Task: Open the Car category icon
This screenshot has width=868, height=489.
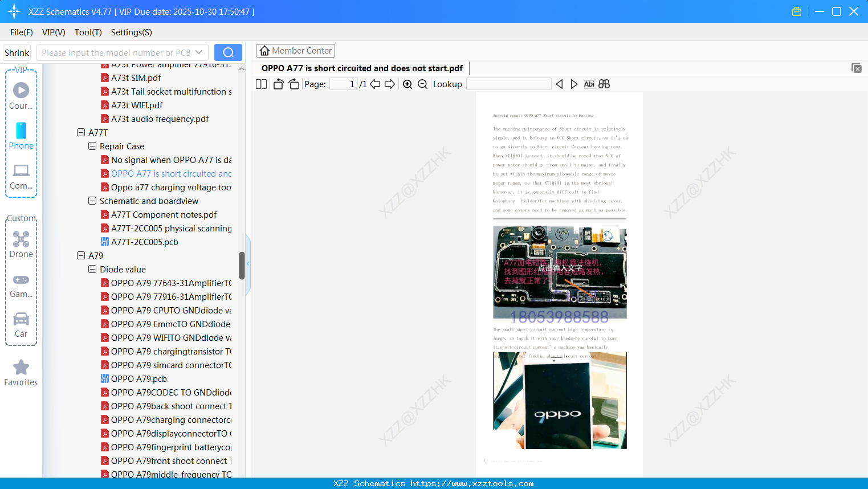Action: (x=21, y=325)
